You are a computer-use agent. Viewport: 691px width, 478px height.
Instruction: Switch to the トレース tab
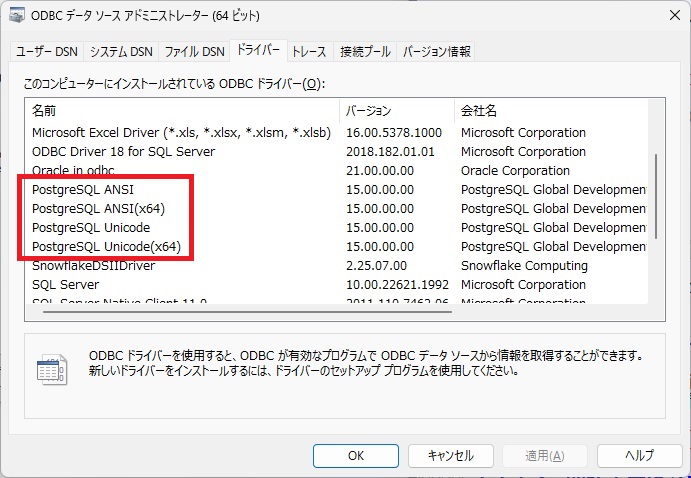pyautogui.click(x=309, y=52)
